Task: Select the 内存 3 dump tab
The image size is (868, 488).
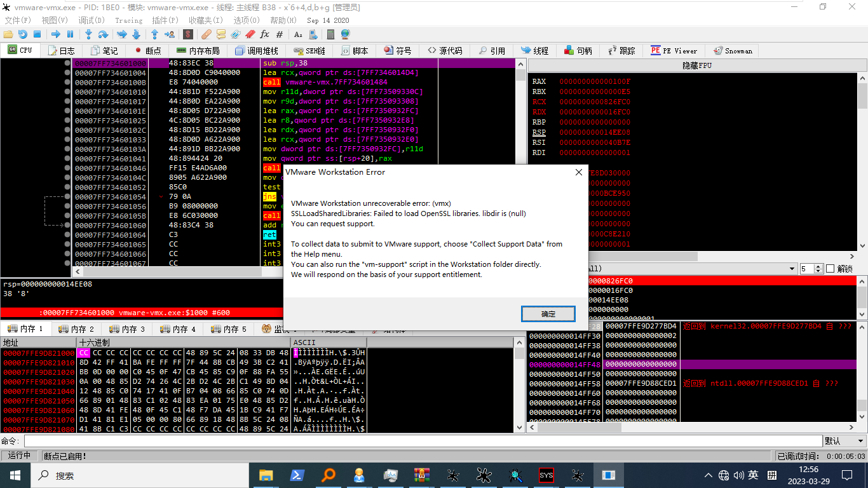Action: [128, 329]
